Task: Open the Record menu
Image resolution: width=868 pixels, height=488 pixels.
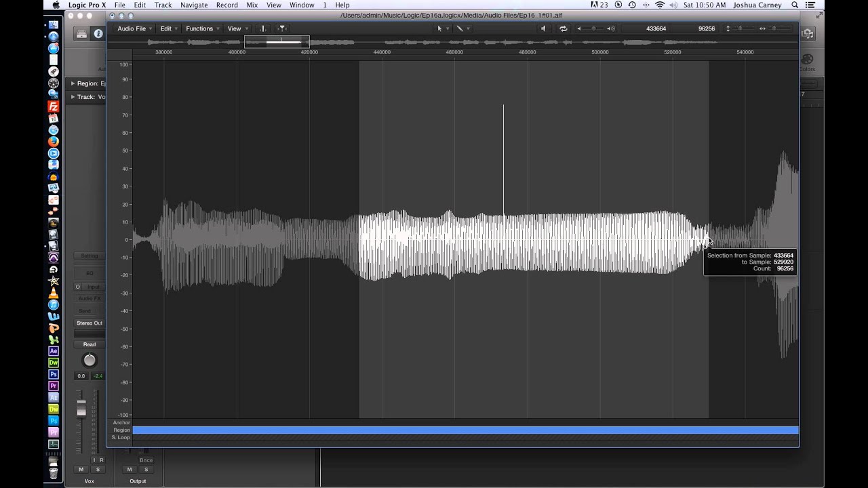Action: [x=226, y=5]
